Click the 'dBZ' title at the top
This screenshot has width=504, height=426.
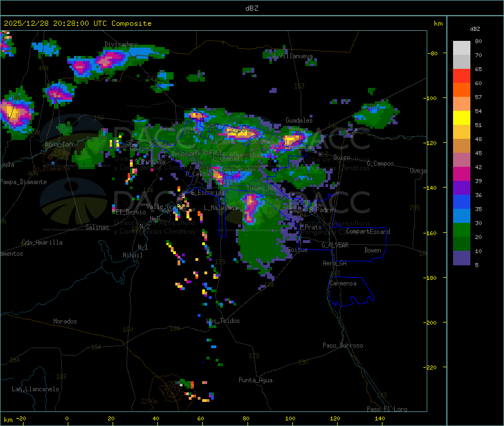[251, 8]
